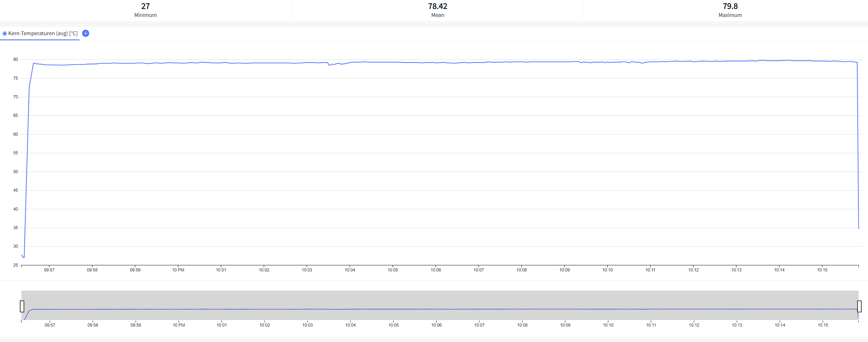Screen dimensions: 868x342
Task: Click the left range slider handle
Action: pyautogui.click(x=22, y=306)
